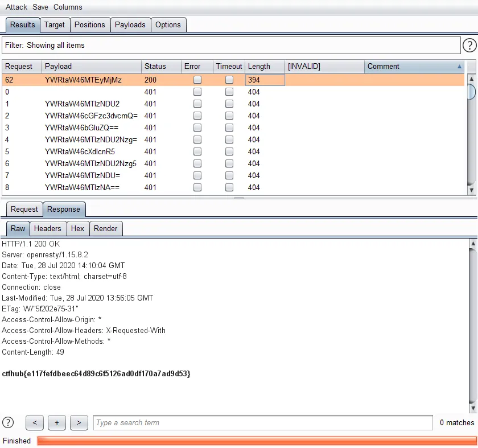Click results table scrollbar thumb
The width and height of the screenshot is (478, 448).
pos(471,92)
